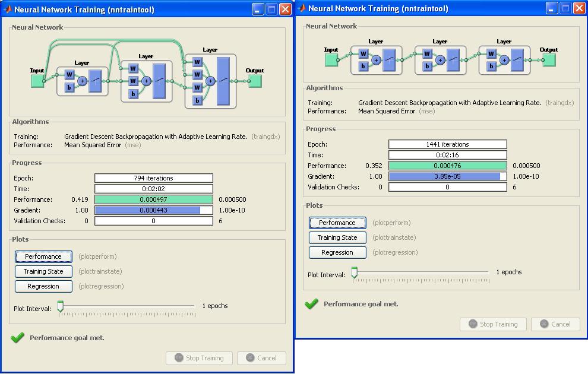Select the Output block in the 1441-iteration window diagram
This screenshot has width=588, height=374.
point(549,60)
